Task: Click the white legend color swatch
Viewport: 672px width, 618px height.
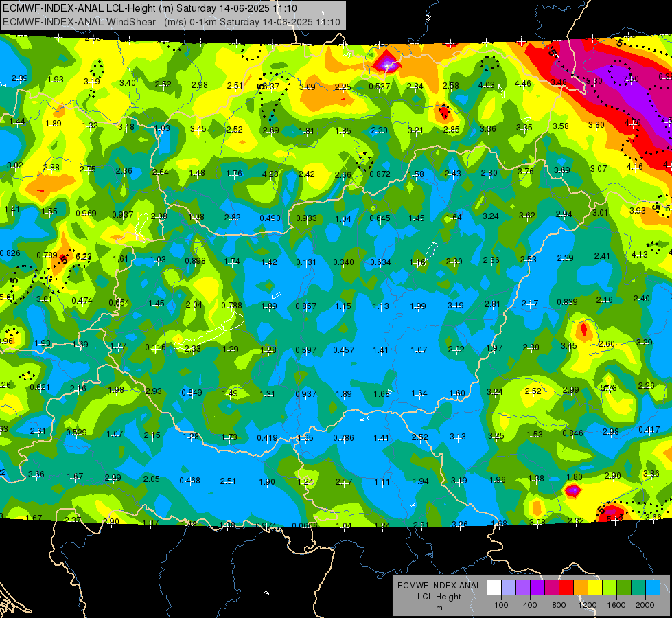Action: pyautogui.click(x=494, y=588)
